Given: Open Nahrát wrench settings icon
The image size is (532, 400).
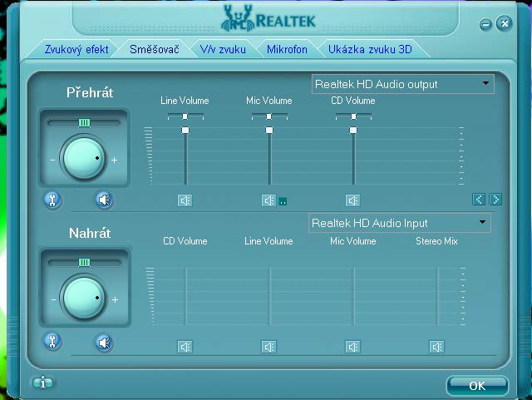Looking at the screenshot, I should click(x=52, y=341).
